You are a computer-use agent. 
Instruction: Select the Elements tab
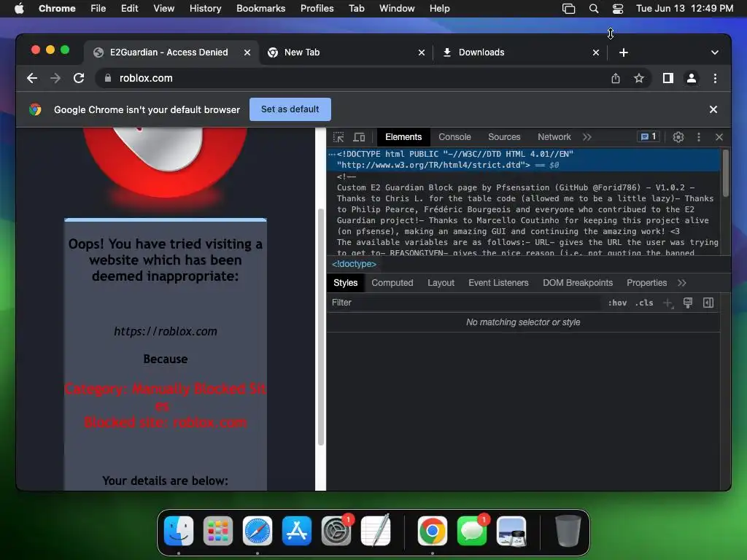[x=403, y=137]
